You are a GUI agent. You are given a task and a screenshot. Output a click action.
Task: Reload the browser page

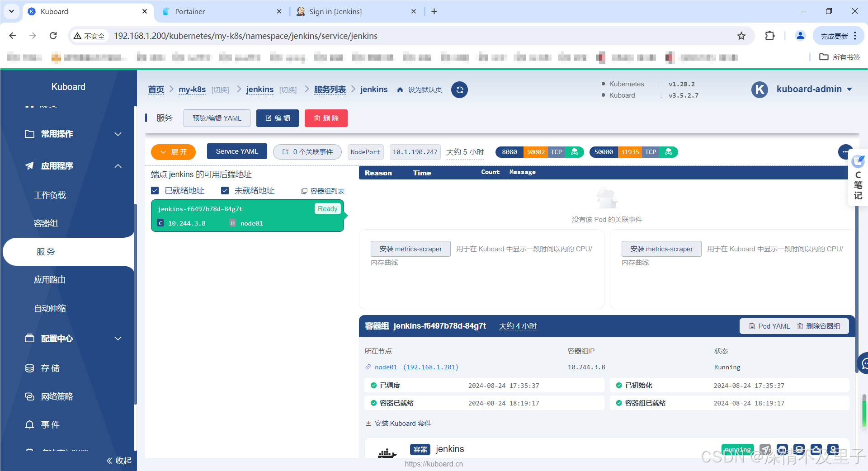pos(53,36)
